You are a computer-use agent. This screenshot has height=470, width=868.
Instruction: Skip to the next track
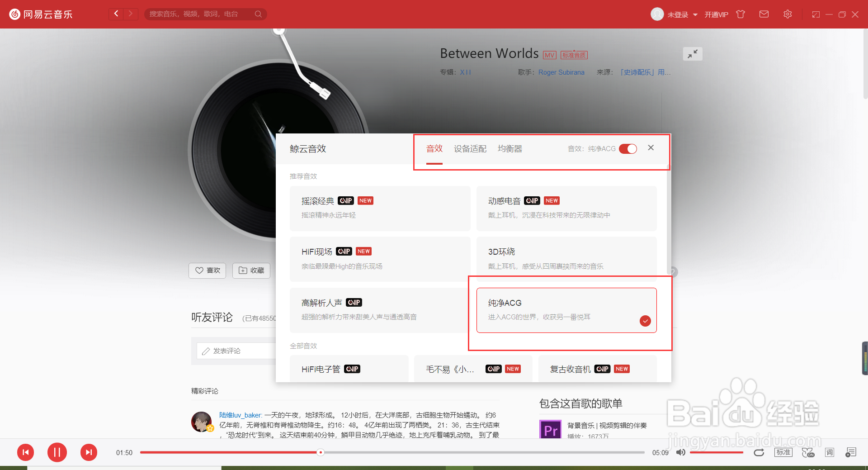[89, 452]
